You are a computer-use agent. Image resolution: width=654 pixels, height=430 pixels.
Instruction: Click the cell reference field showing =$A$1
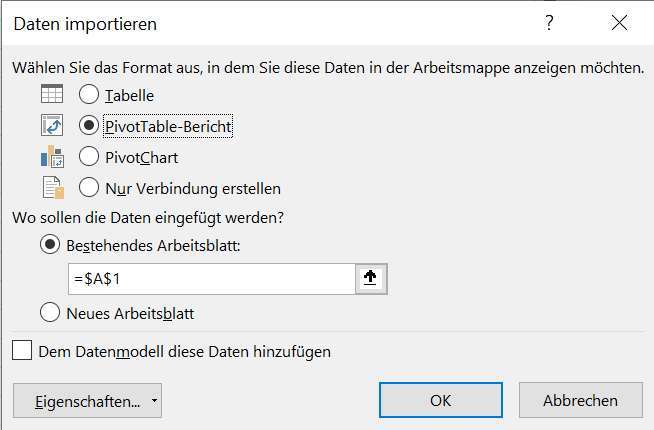212,279
